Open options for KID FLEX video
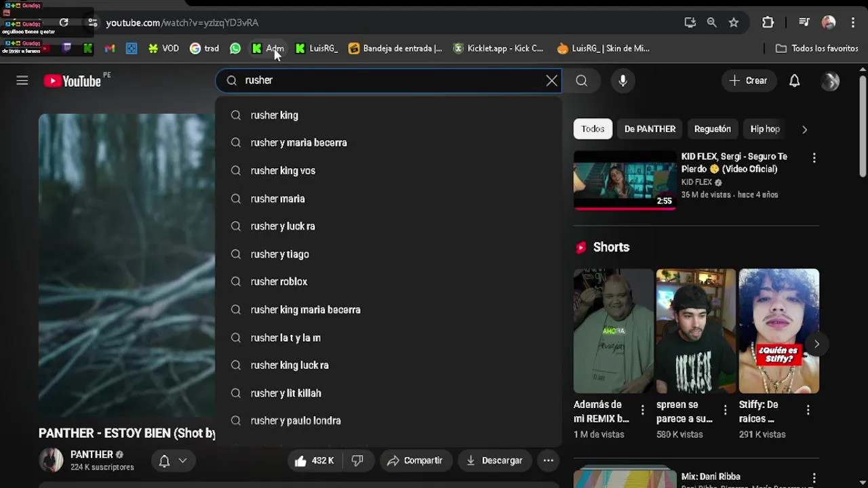868x488 pixels. 814,158
